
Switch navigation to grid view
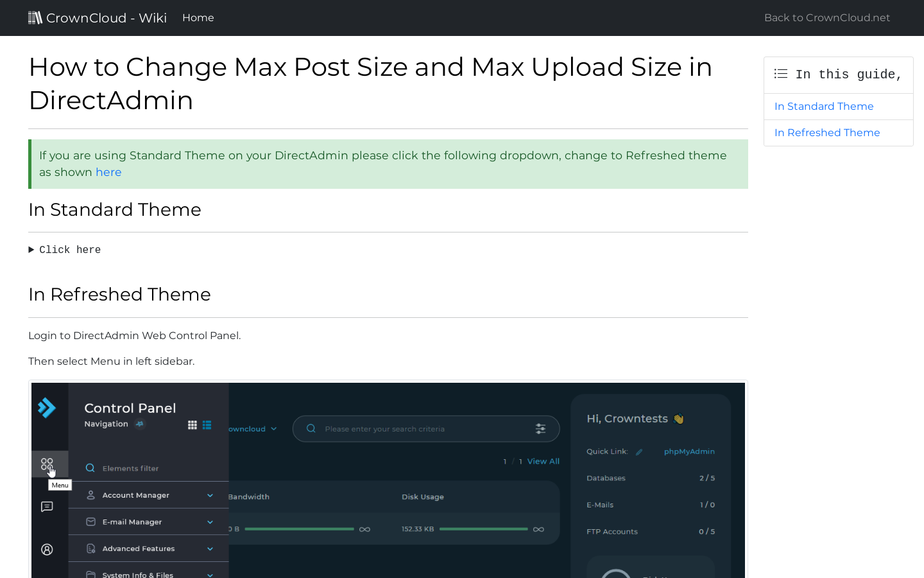192,425
